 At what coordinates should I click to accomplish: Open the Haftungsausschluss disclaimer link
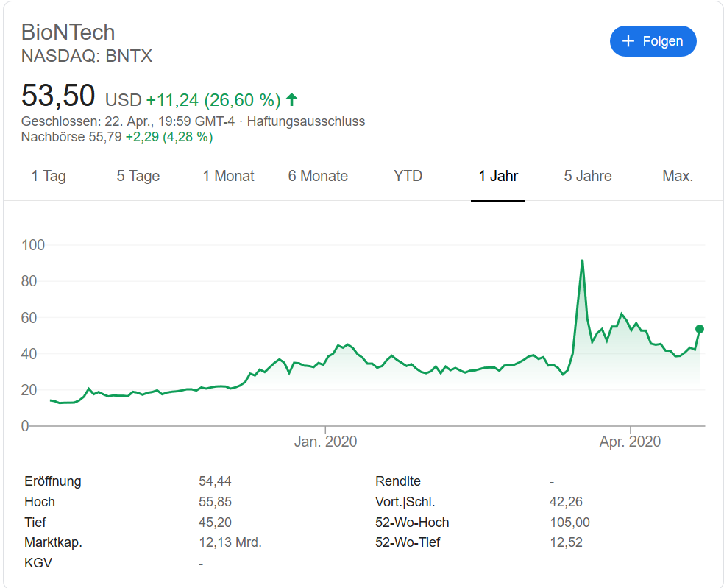point(305,121)
